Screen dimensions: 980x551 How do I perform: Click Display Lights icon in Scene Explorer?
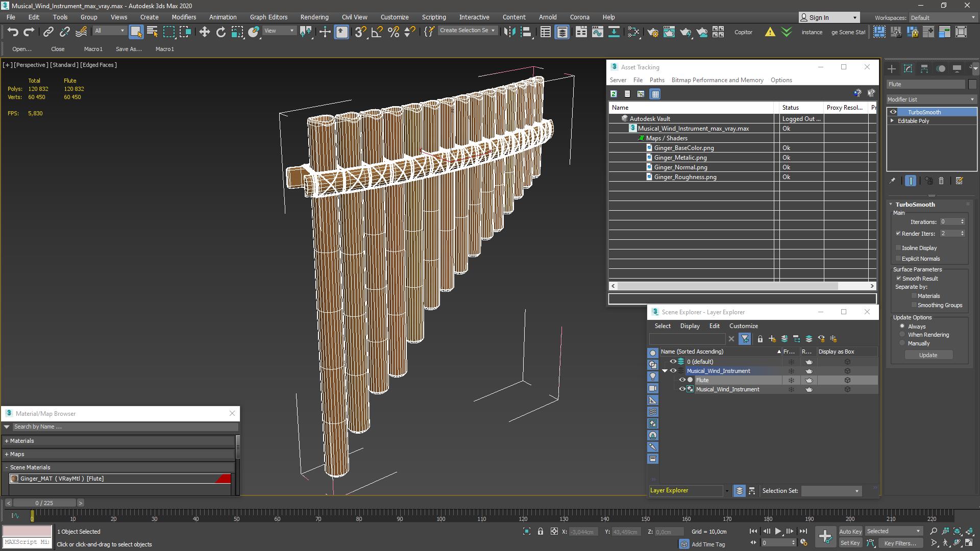point(653,377)
